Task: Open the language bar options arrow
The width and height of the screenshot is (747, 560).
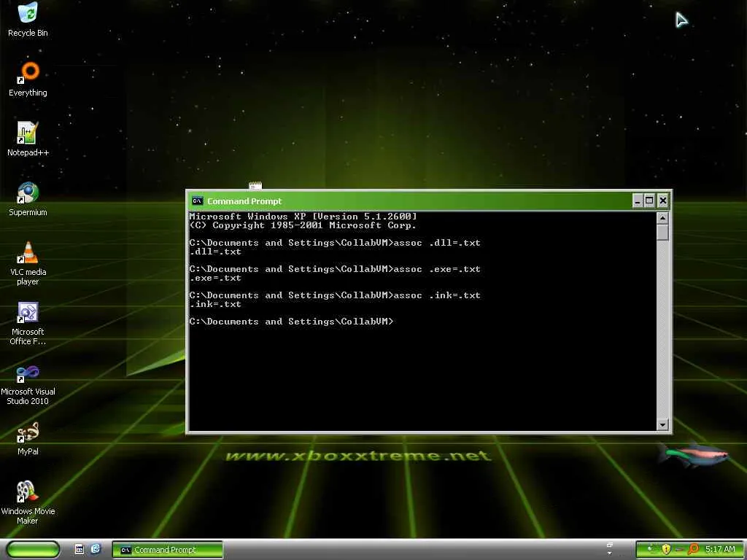Action: click(x=609, y=554)
